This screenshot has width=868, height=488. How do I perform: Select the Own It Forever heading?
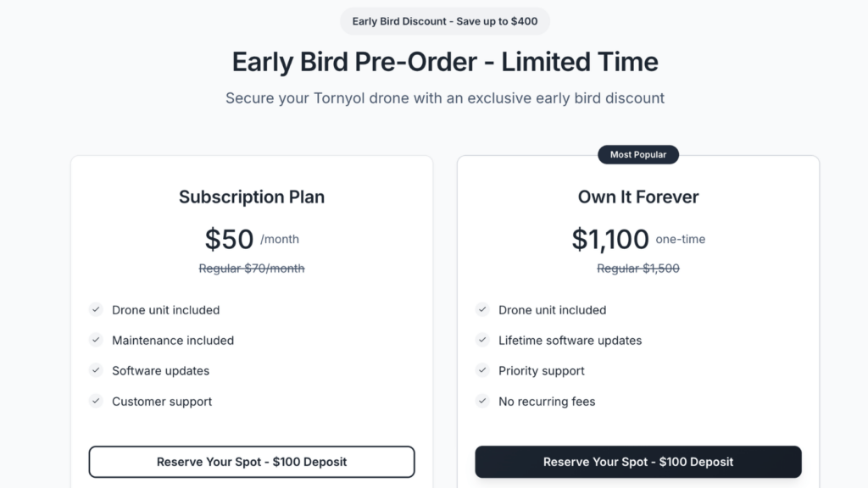coord(637,197)
